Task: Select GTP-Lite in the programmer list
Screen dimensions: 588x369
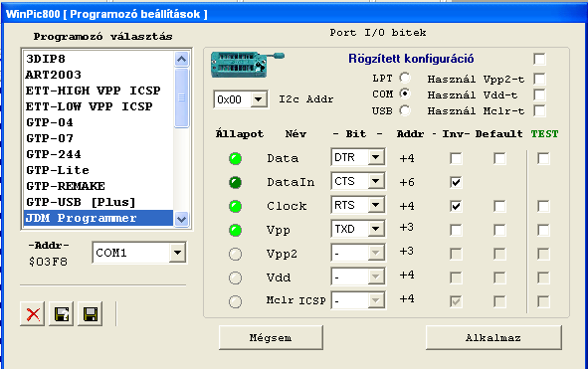Action: point(98,170)
